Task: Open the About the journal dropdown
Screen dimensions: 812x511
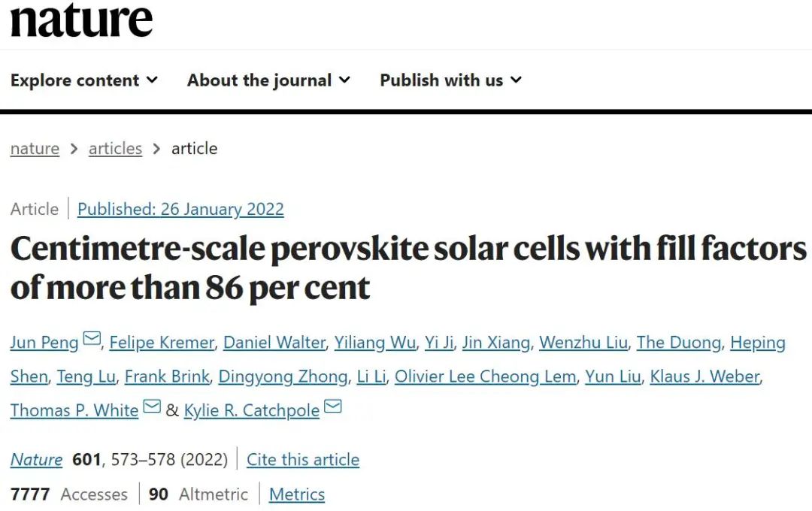Action: pos(268,80)
